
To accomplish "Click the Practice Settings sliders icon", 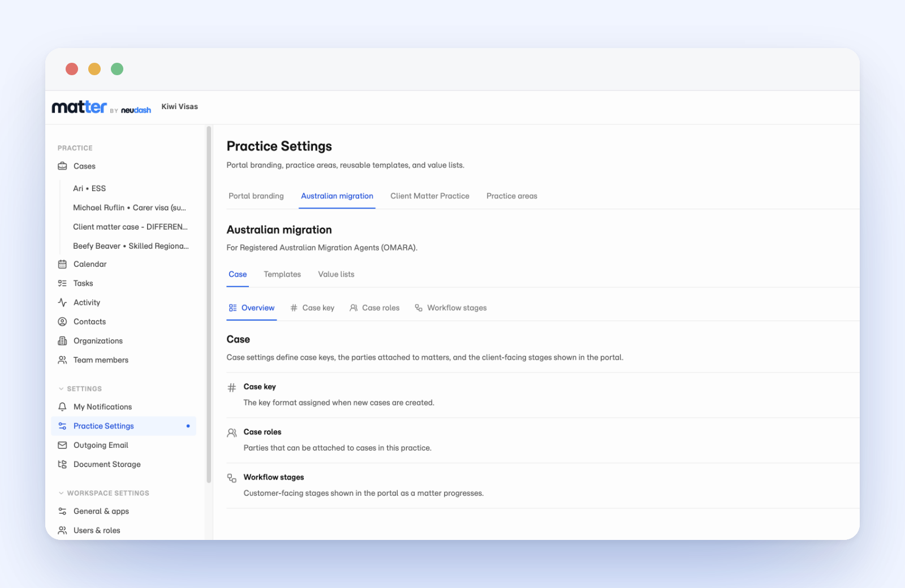I will pos(62,426).
